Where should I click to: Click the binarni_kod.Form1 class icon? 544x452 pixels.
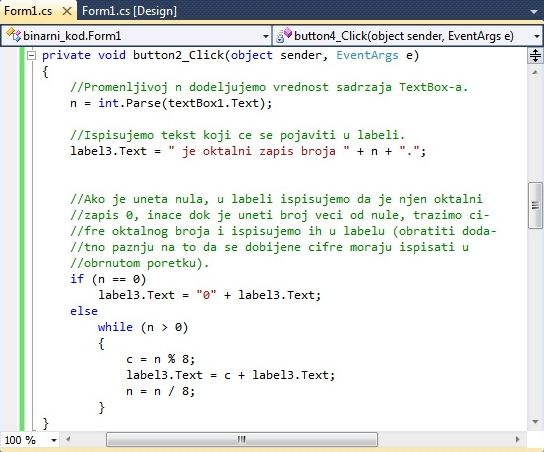pos(13,35)
